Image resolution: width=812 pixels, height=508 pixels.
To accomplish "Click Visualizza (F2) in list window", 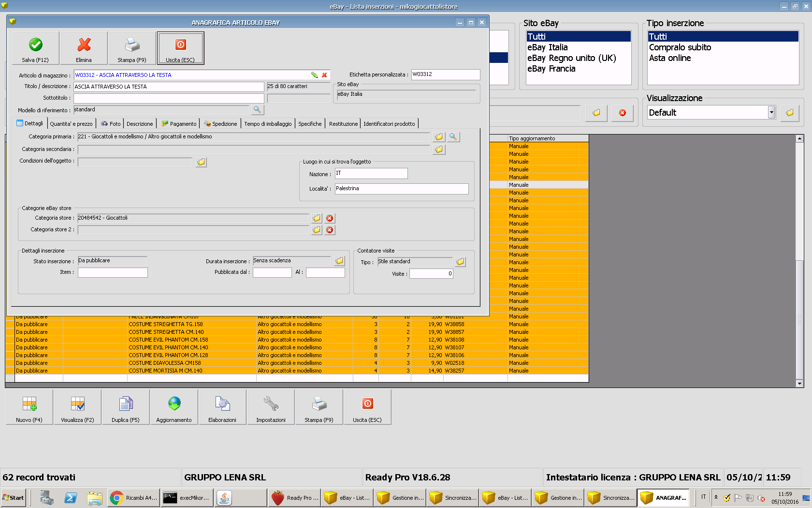I will tap(77, 407).
